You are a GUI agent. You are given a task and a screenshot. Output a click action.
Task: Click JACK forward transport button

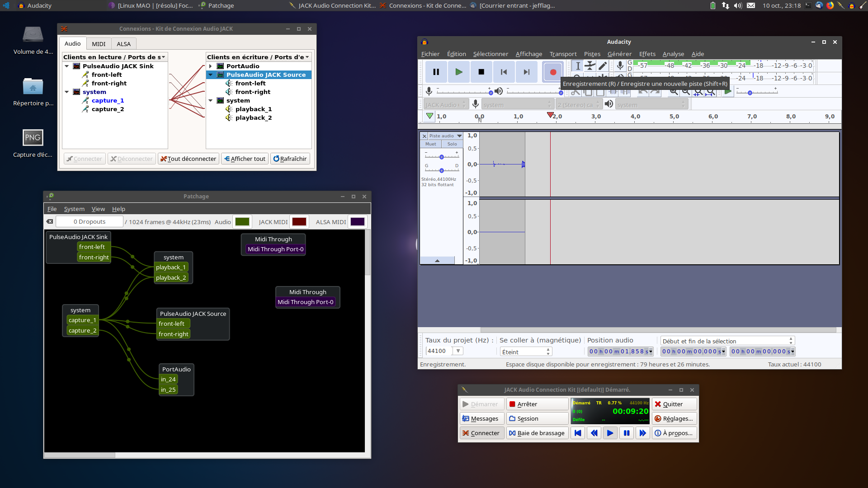point(642,433)
